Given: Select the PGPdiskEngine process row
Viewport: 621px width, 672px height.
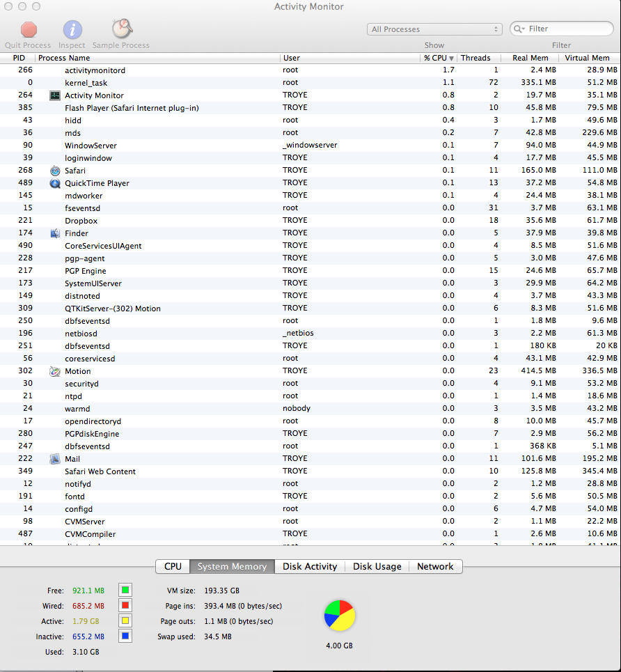Looking at the screenshot, I should [310, 434].
